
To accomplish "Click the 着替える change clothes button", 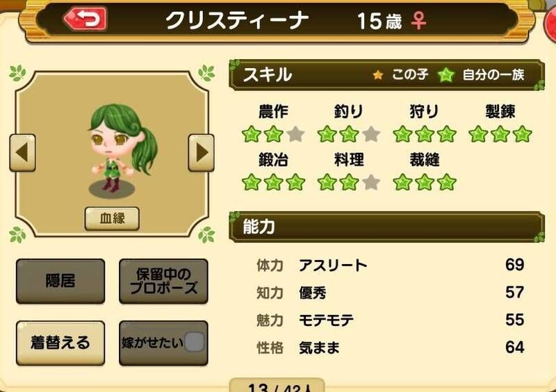I will coord(60,343).
